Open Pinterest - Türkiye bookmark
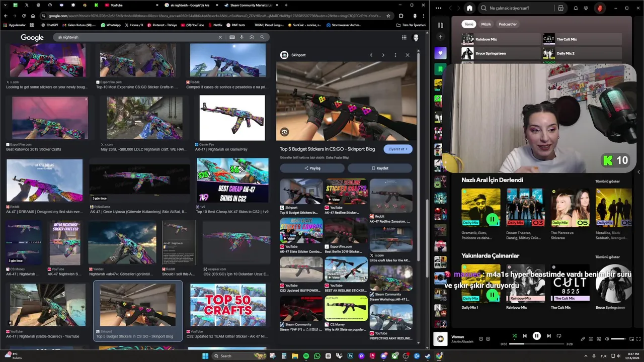 coord(163,25)
